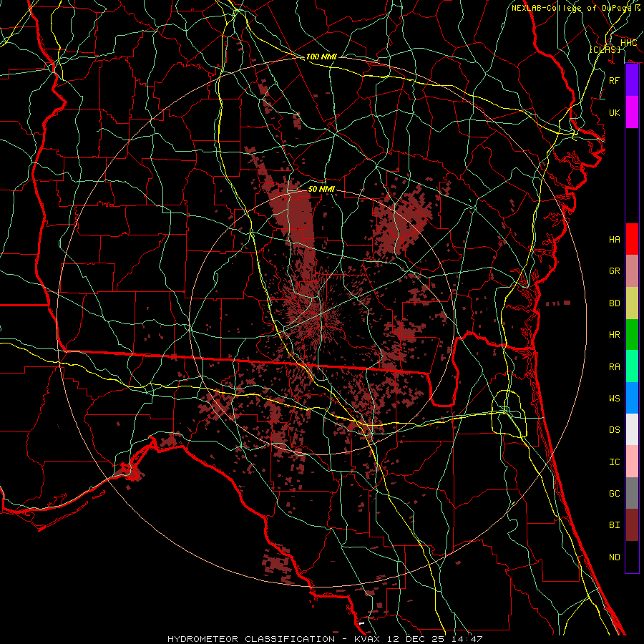Select the BD yellow legend swatch
The image size is (644, 644).
point(632,303)
